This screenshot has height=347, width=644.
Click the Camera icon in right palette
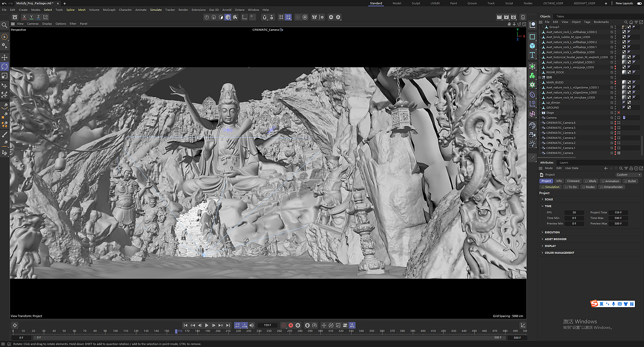point(532,134)
